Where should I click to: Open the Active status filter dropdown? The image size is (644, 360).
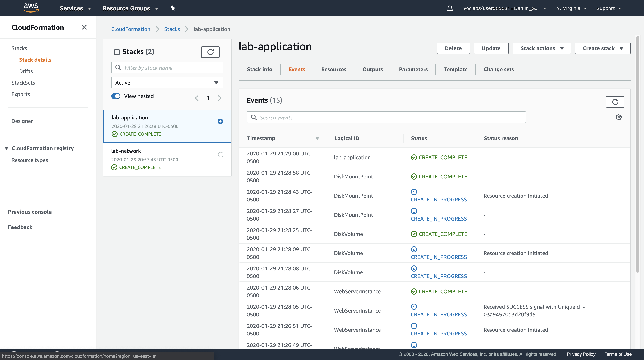167,83
